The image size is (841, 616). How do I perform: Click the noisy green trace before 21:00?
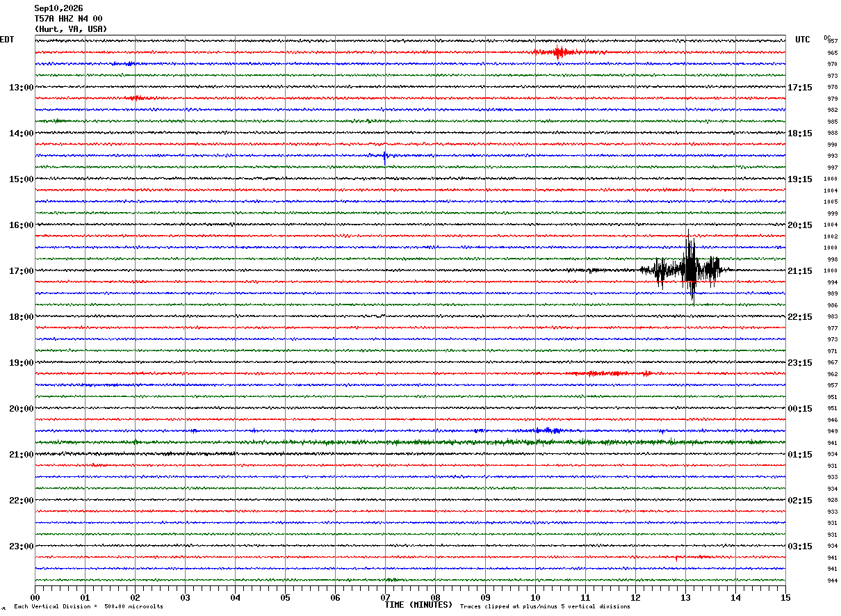(410, 442)
